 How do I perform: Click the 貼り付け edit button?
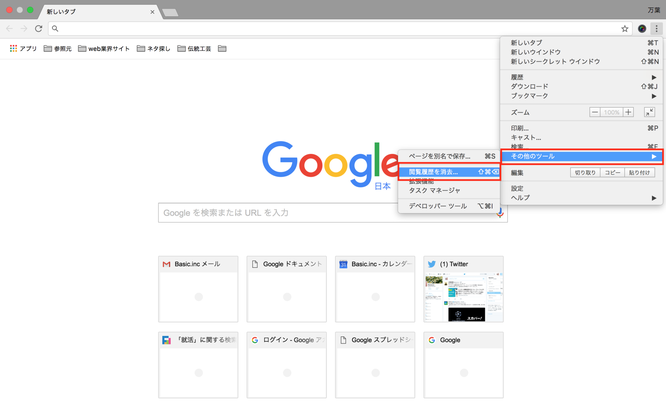[x=640, y=173]
